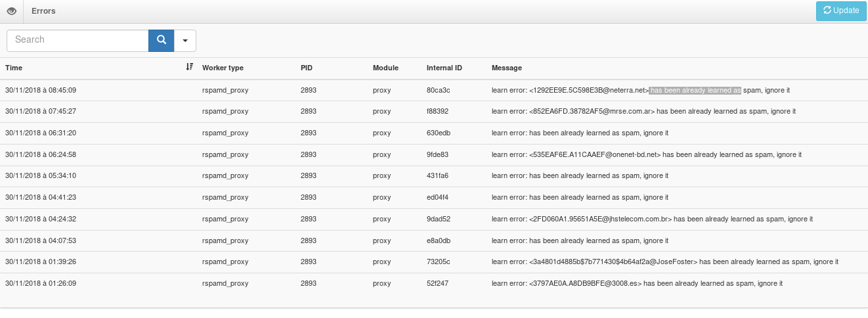
Task: Click the onenet-bd.net learn error message
Action: (647, 155)
